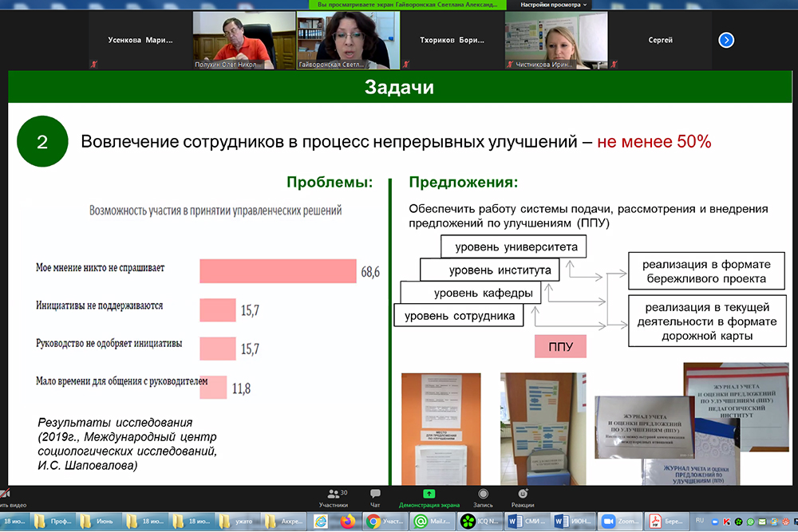
Task: Open the Participants panel in Zoom
Action: coord(333,498)
